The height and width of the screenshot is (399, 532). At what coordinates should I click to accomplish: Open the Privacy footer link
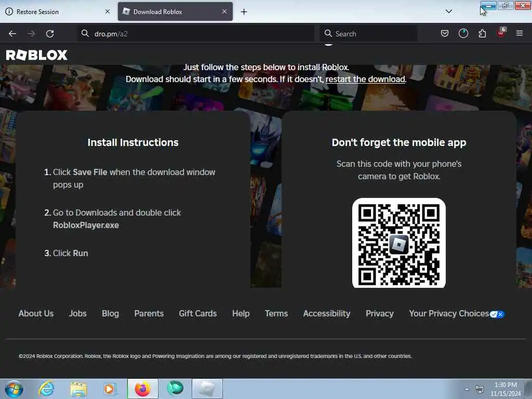pyautogui.click(x=380, y=313)
